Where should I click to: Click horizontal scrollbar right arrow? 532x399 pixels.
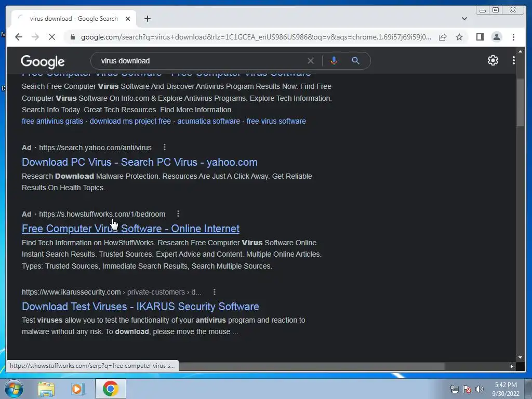point(512,366)
